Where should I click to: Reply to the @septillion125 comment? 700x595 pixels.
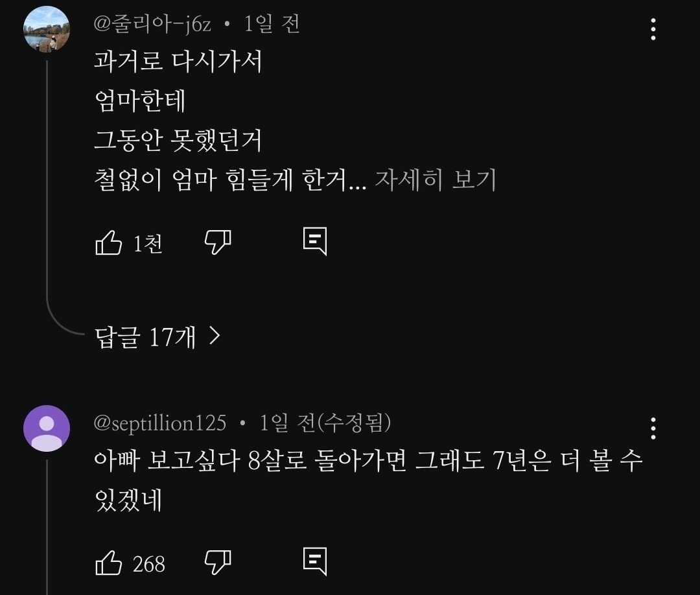(315, 561)
